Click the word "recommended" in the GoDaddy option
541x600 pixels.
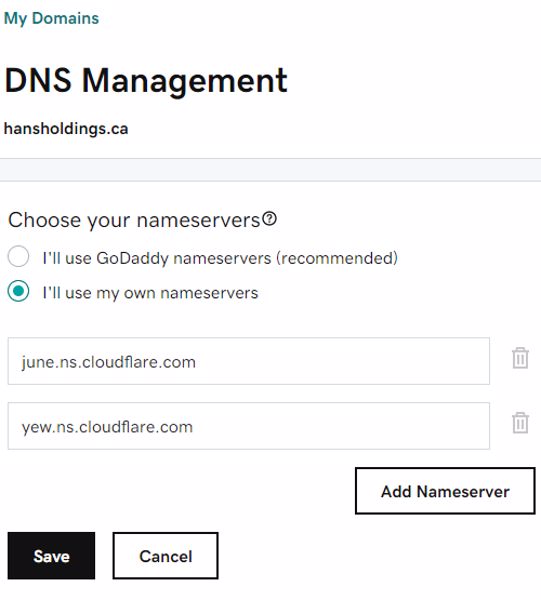pyautogui.click(x=337, y=258)
